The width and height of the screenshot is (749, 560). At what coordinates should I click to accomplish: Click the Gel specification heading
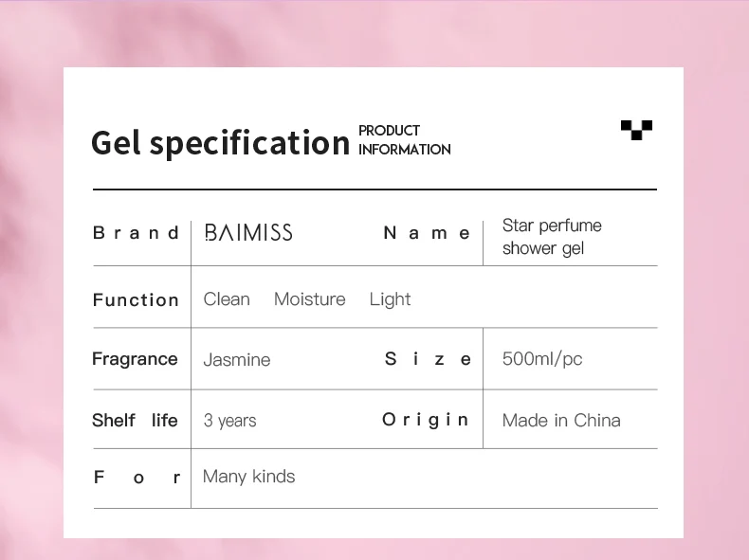[220, 142]
